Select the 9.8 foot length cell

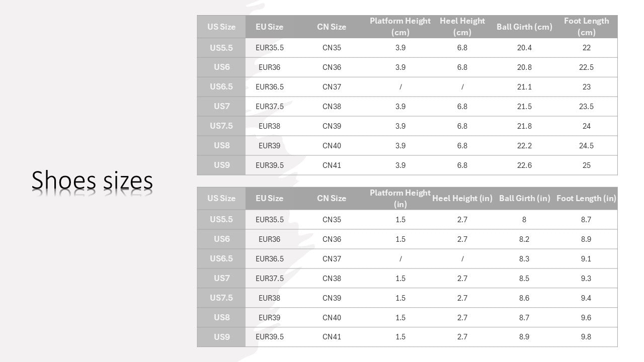(x=586, y=337)
